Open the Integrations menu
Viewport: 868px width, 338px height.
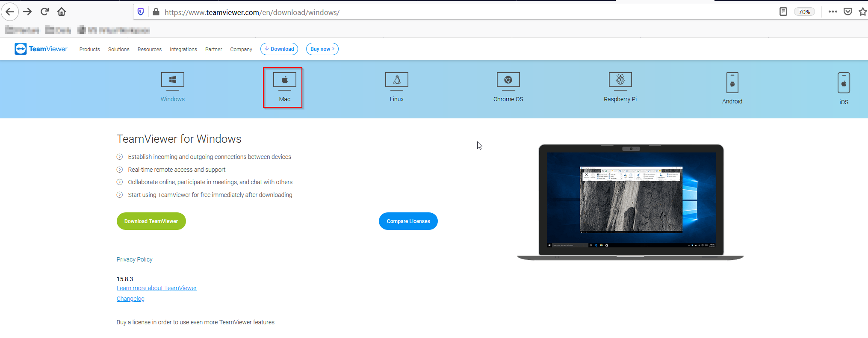click(183, 50)
